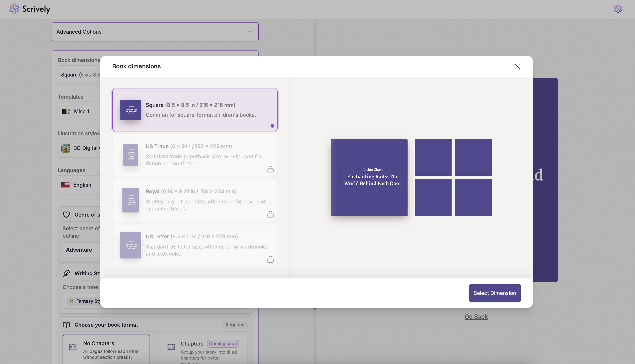
Task: Choose the US Trade dimension option
Action: click(195, 155)
